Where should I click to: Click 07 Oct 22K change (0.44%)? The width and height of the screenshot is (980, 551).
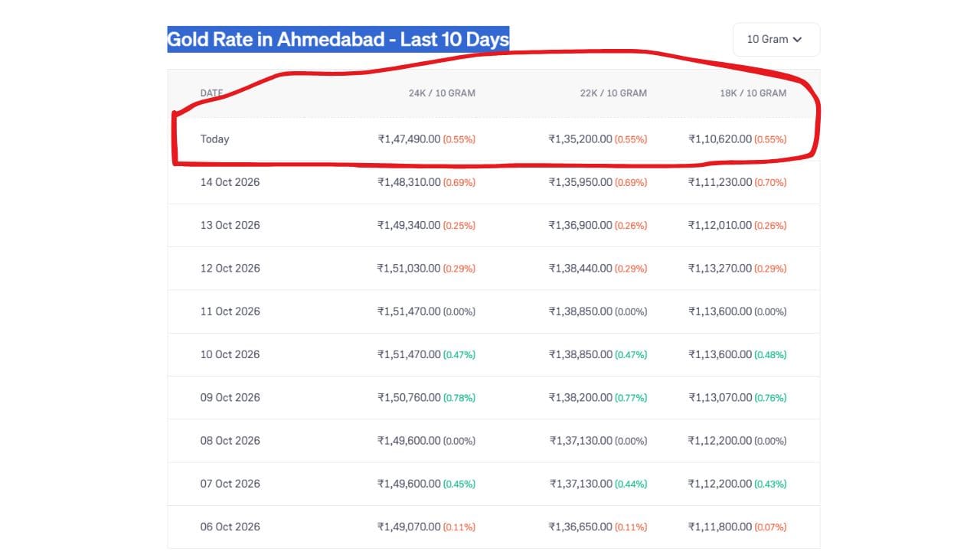[x=631, y=484]
